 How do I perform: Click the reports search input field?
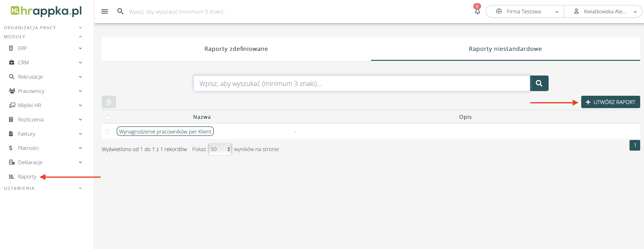(x=361, y=83)
